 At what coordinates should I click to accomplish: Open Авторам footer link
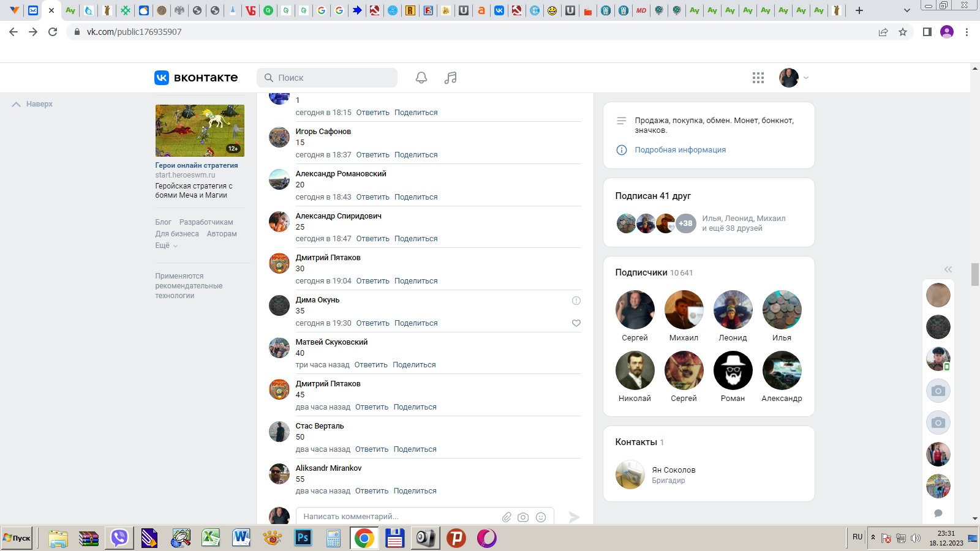222,234
